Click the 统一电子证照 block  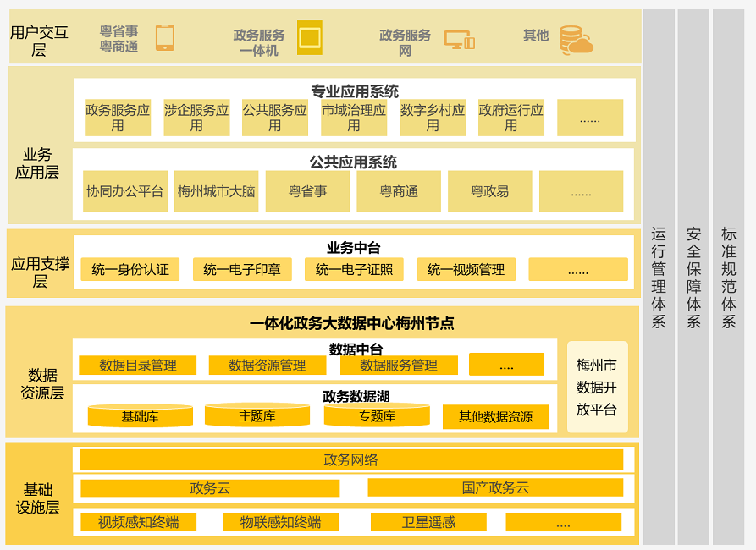354,269
